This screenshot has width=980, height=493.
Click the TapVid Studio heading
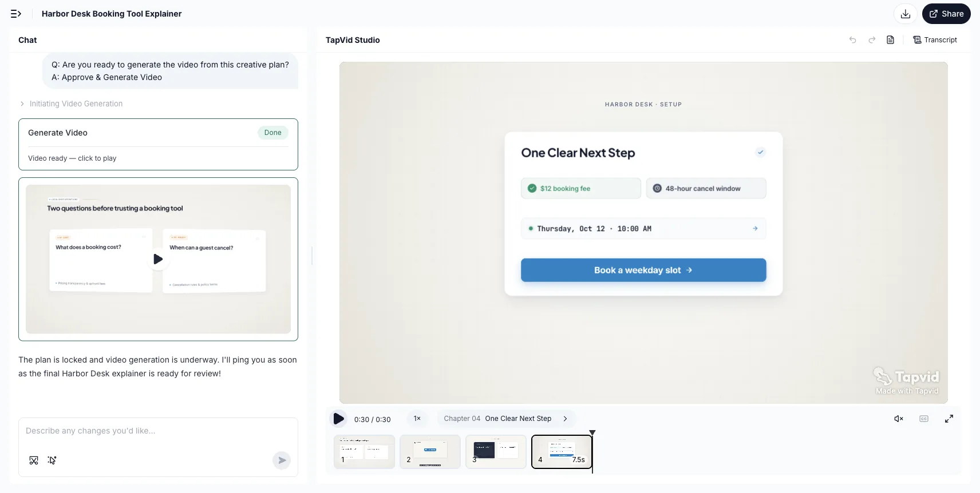353,40
